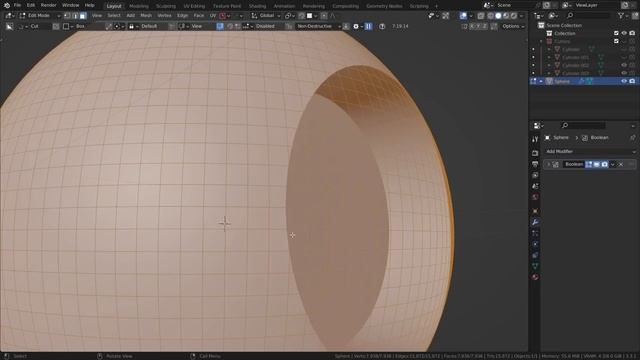Toggle Sphere render camera icon
Image resolution: width=640 pixels, height=360 pixels.
tap(632, 81)
